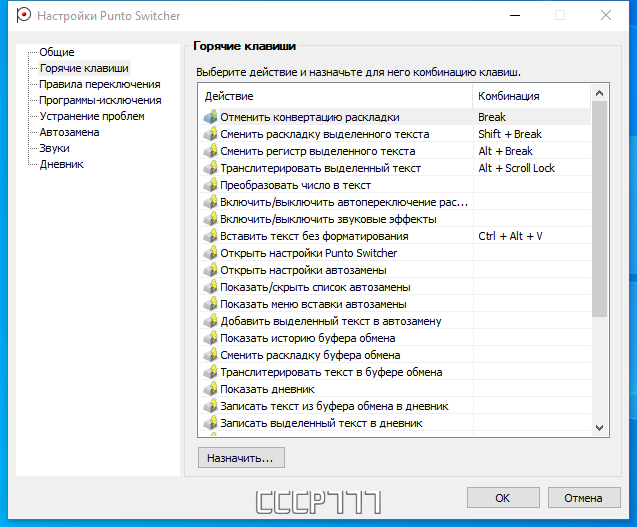The image size is (637, 527).
Task: Click icon beside Включить/выключить автопереключение
Action: [210, 202]
